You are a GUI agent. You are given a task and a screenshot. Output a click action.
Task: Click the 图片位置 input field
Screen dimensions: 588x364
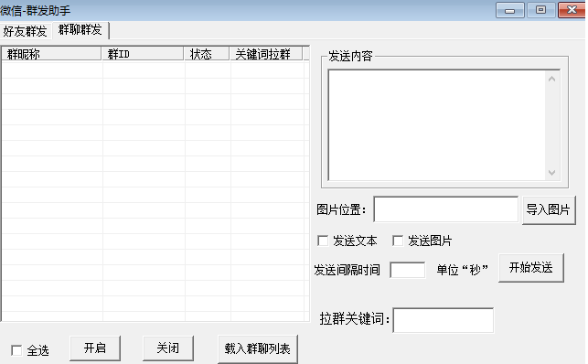[446, 209]
